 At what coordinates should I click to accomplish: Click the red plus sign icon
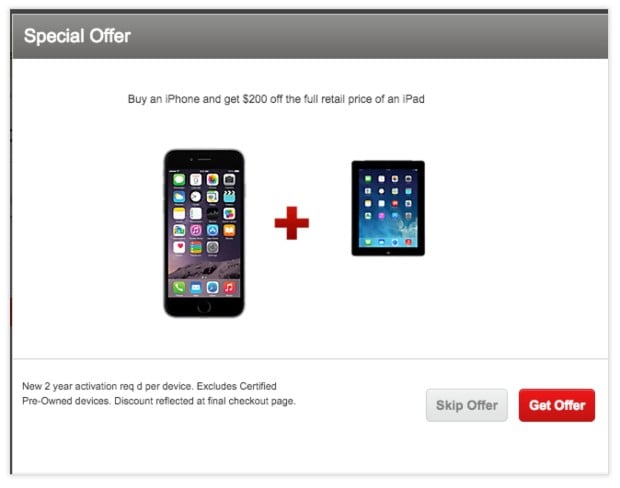point(292,223)
